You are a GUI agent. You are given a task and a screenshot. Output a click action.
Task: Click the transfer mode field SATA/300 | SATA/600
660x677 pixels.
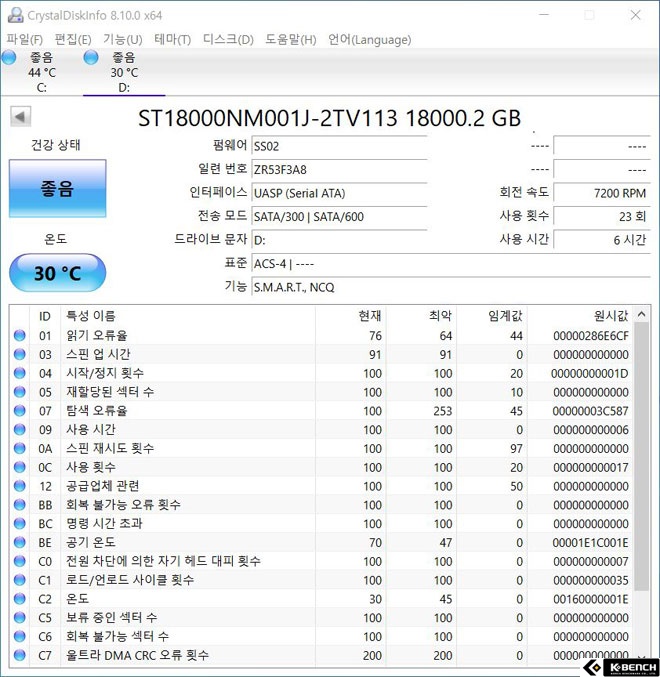click(339, 216)
